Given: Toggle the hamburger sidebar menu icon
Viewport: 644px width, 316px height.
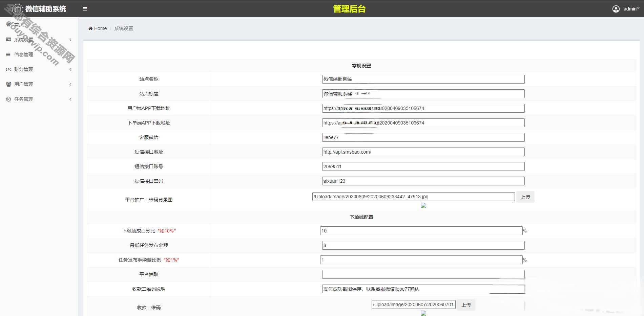Looking at the screenshot, I should click(x=85, y=9).
